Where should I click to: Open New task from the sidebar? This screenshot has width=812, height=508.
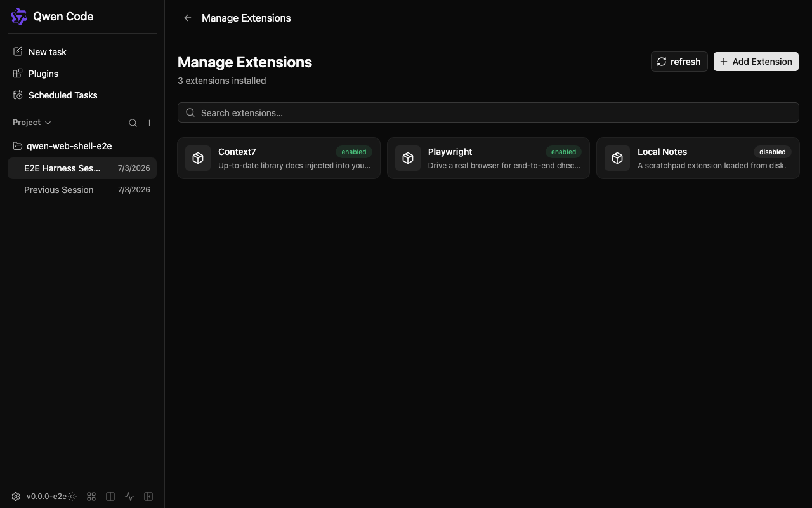click(x=82, y=52)
